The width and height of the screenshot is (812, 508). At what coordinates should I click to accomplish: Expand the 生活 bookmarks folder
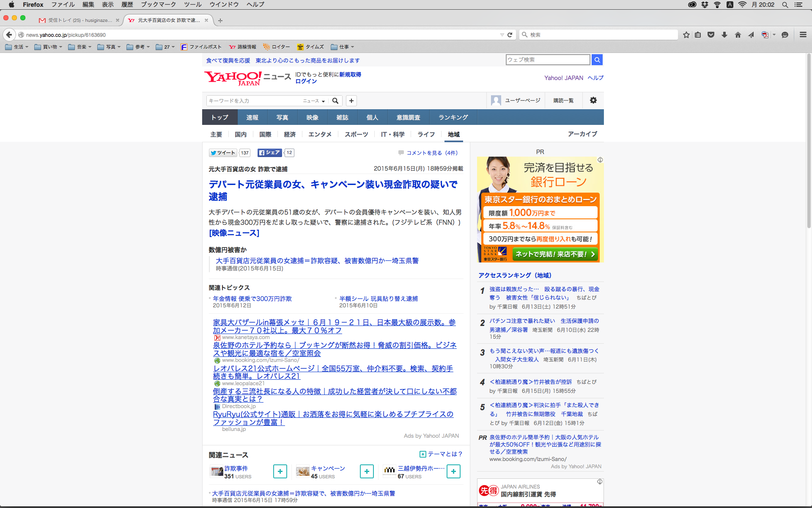tap(17, 47)
